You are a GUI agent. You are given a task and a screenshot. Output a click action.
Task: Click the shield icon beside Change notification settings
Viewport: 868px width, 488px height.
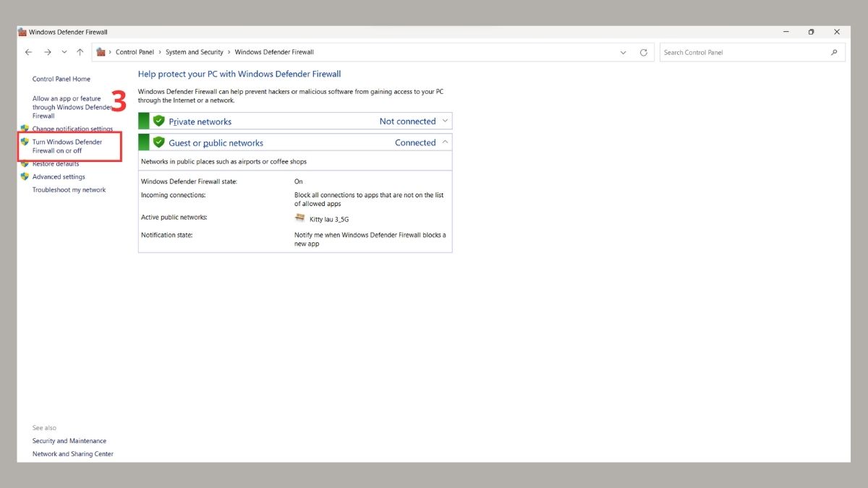(25, 129)
